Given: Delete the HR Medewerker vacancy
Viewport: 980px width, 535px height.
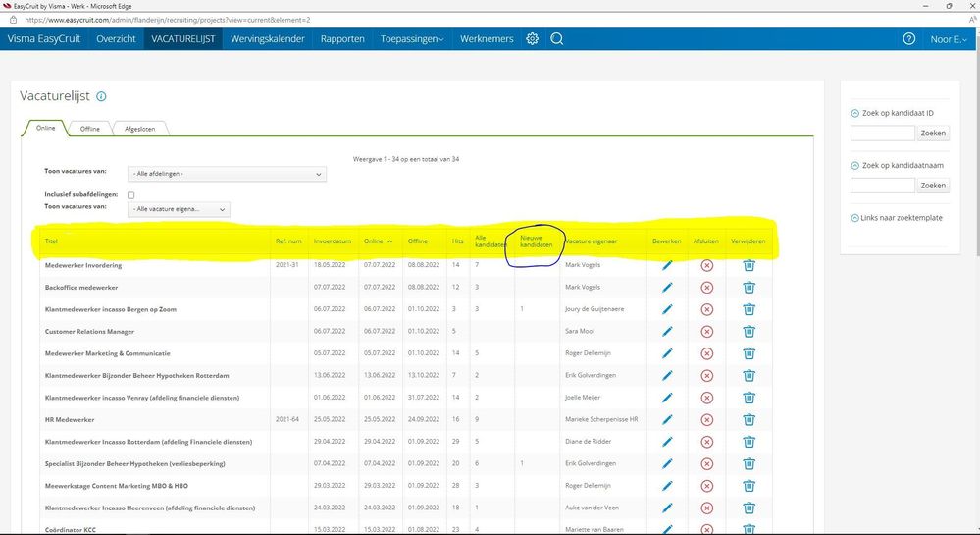Looking at the screenshot, I should click(x=748, y=420).
